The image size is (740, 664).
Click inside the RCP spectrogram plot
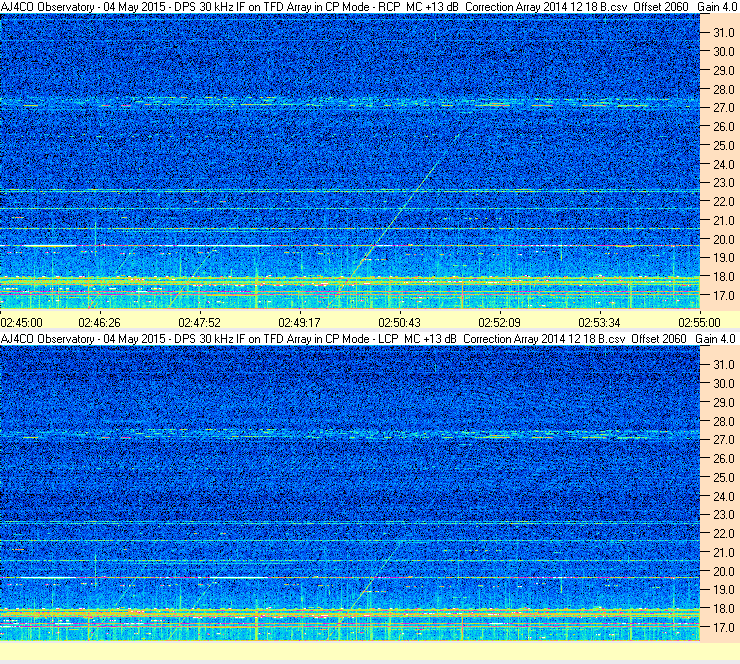tap(350, 161)
